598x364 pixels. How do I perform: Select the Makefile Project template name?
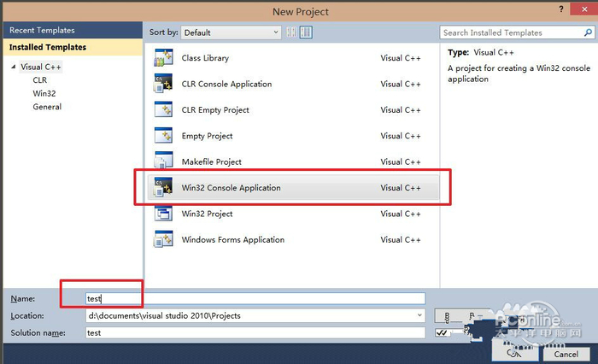click(211, 161)
